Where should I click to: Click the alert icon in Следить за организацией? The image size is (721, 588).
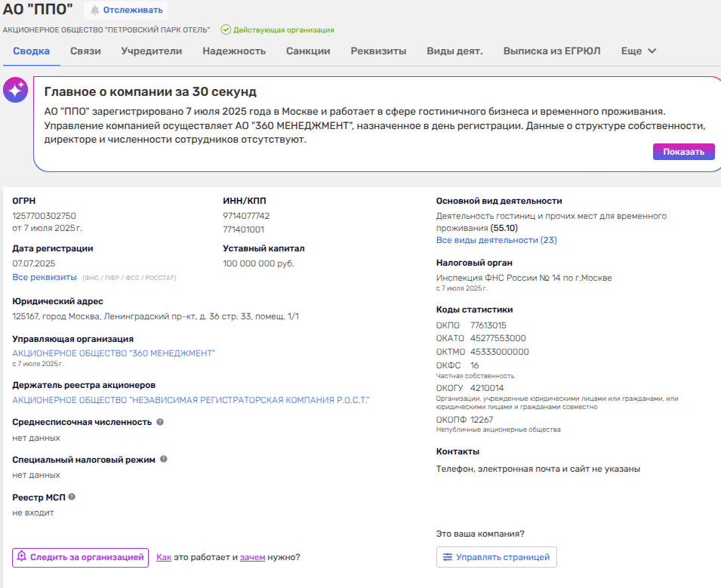click(x=22, y=557)
